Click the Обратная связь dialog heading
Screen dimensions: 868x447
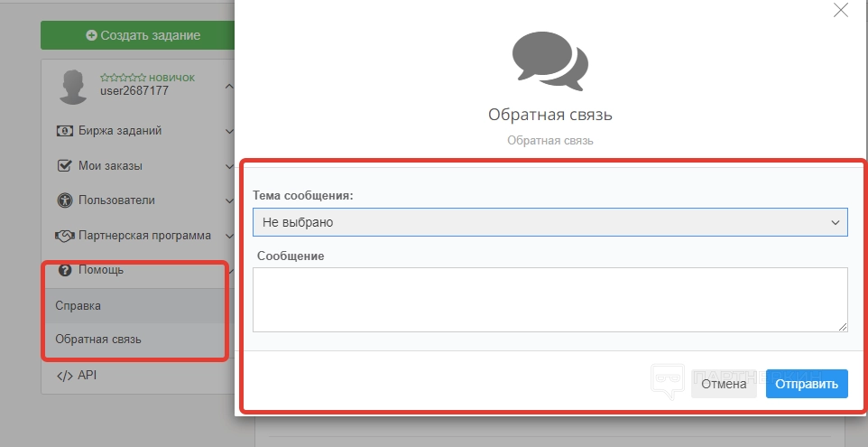click(x=549, y=115)
